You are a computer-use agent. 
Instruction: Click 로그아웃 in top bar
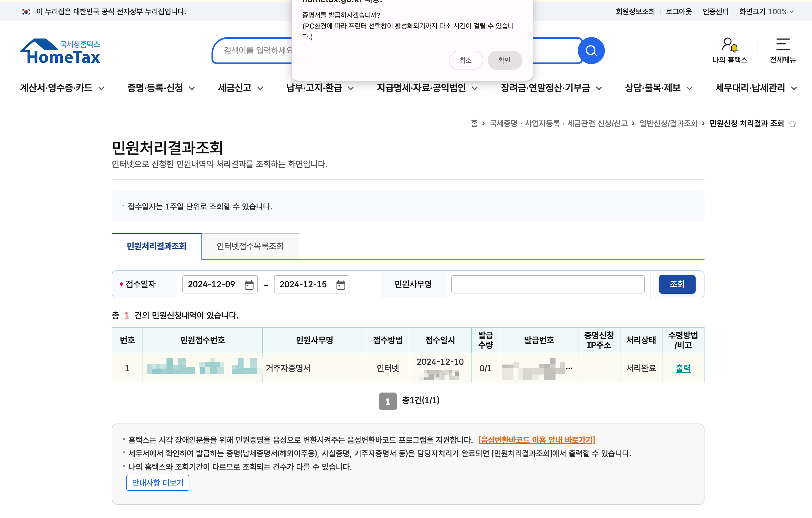pyautogui.click(x=678, y=12)
